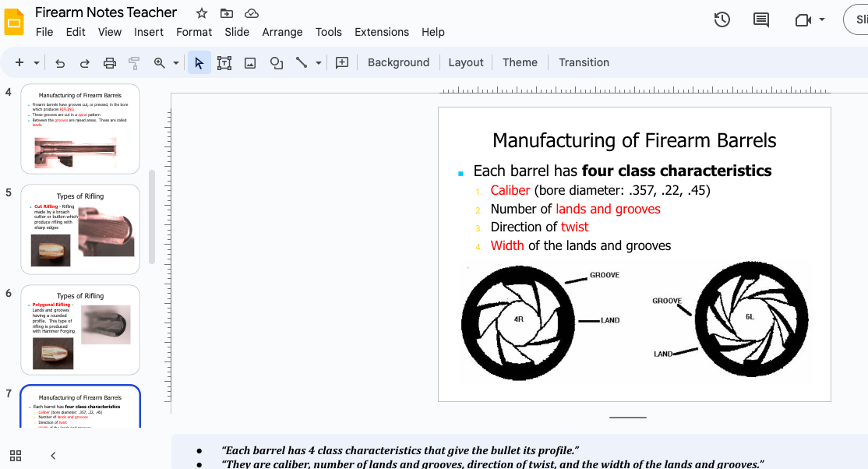The height and width of the screenshot is (469, 868).
Task: Switch to grid view of slides
Action: (x=16, y=456)
